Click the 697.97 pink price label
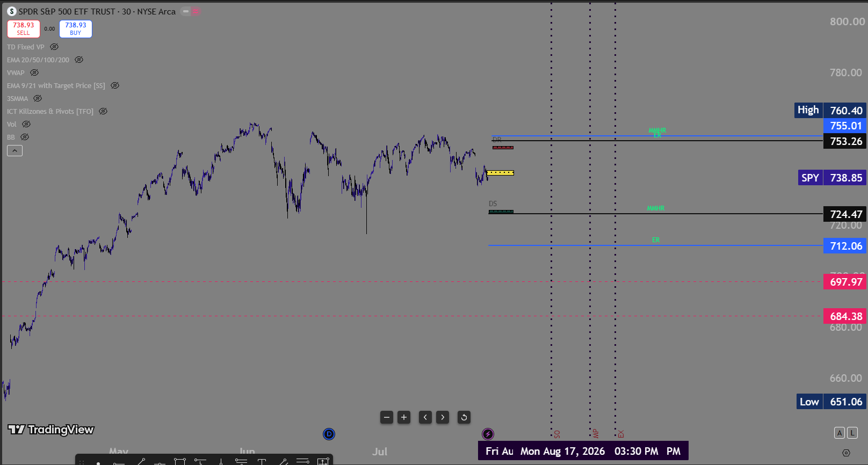Screen dimensions: 868x465 845,282
